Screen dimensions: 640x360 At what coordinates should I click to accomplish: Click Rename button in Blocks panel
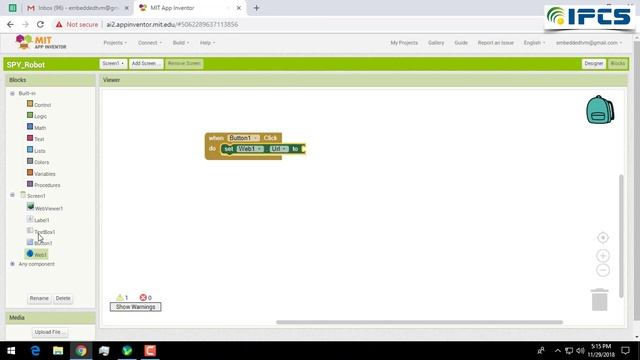pos(39,298)
